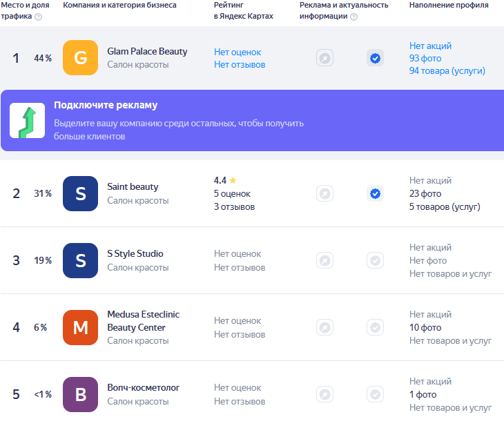The height and width of the screenshot is (428, 504).
Task: Click the Glam Palace Beauty orange G logo
Action: [x=80, y=57]
